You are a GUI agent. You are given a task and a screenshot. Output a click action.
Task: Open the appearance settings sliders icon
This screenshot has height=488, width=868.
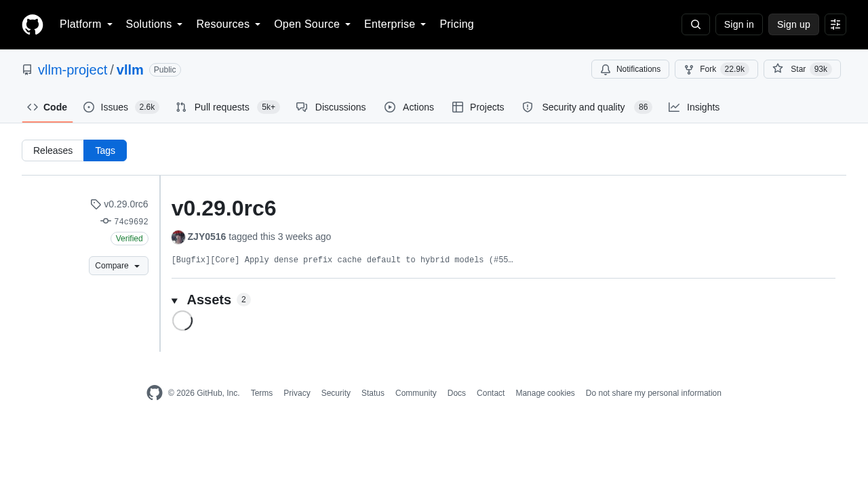pyautogui.click(x=835, y=24)
